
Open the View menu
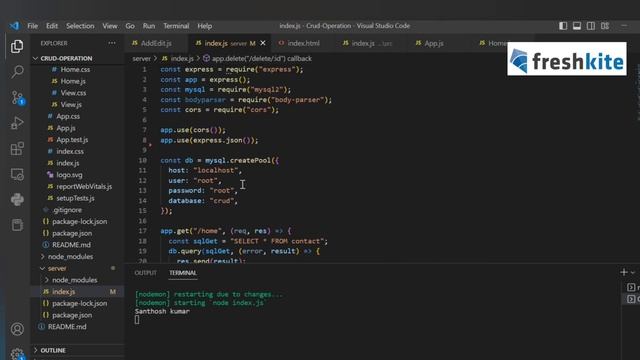click(109, 26)
